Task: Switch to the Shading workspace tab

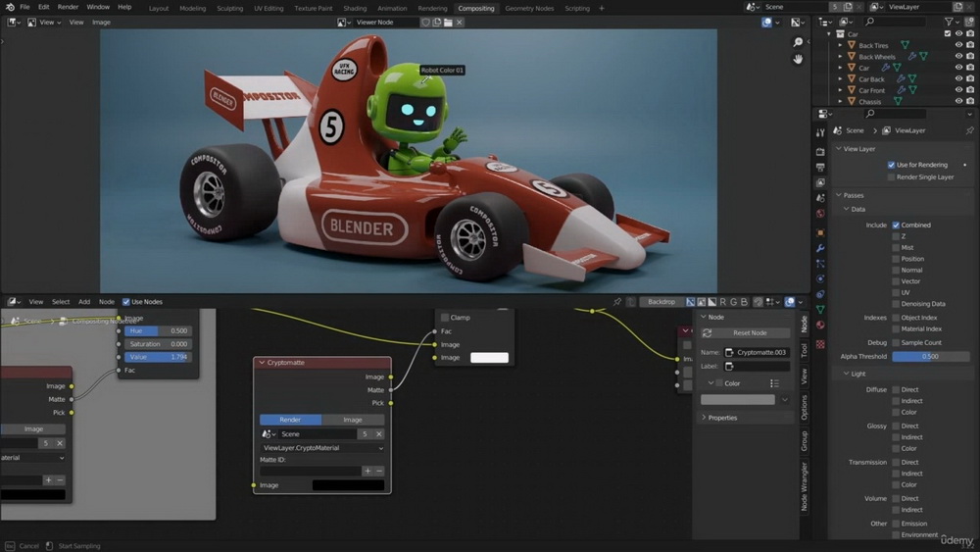Action: click(x=355, y=8)
